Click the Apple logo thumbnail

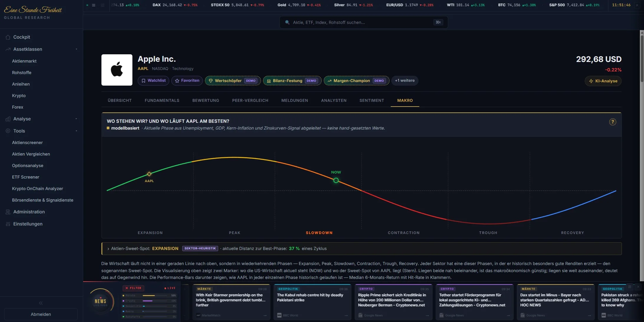pyautogui.click(x=117, y=70)
